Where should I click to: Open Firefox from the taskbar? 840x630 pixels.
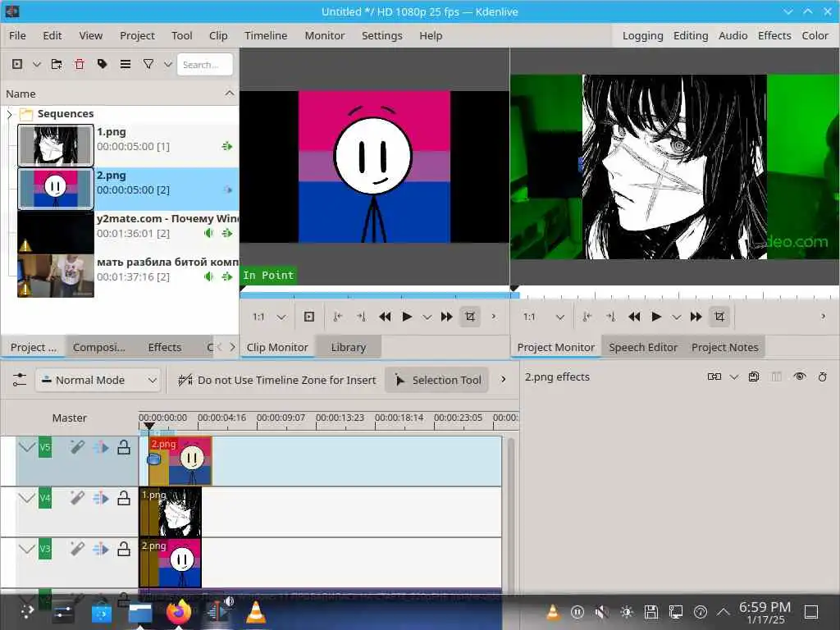click(179, 612)
